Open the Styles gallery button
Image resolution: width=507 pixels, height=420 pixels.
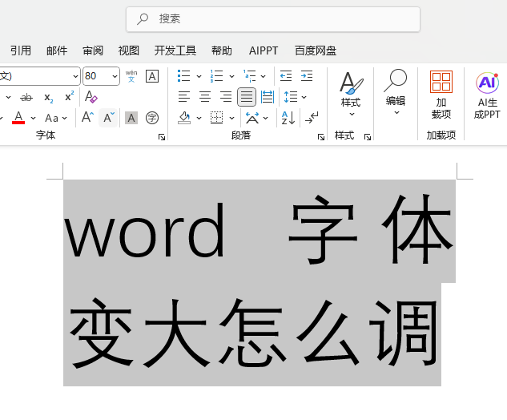click(351, 94)
